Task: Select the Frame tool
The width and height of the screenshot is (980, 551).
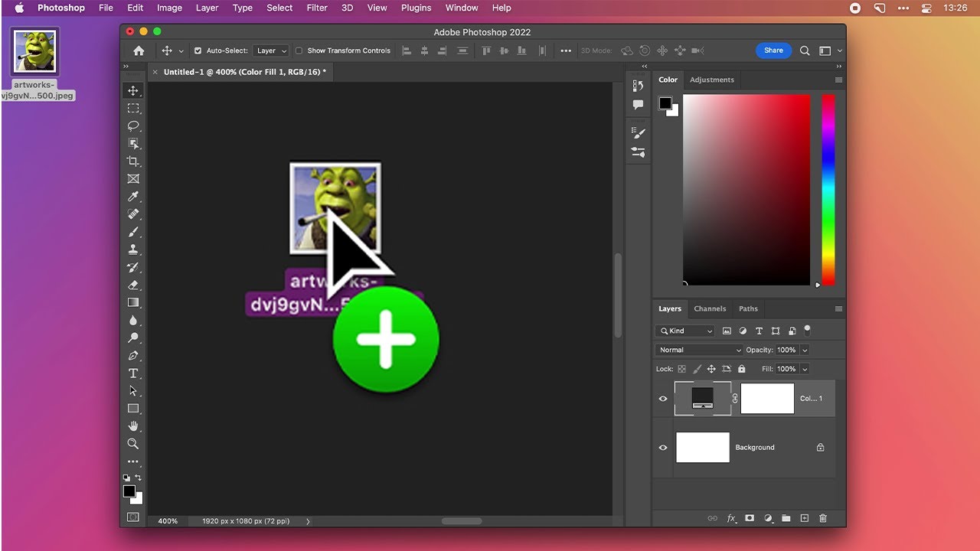Action: (133, 179)
